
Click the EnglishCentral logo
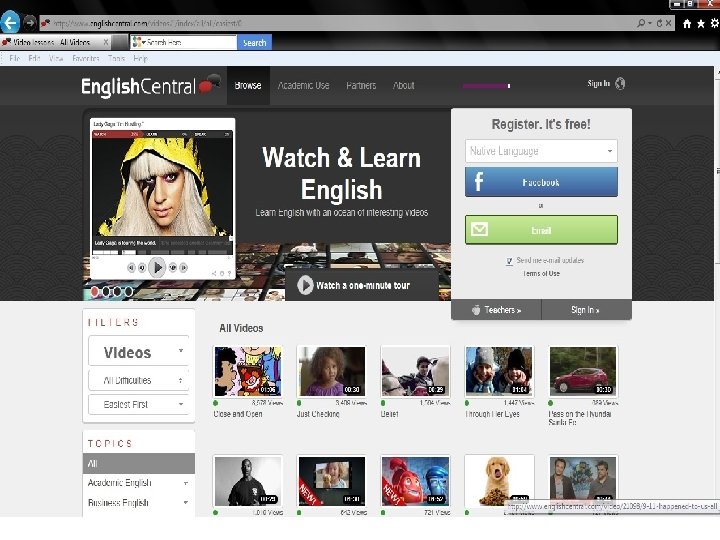click(x=150, y=86)
